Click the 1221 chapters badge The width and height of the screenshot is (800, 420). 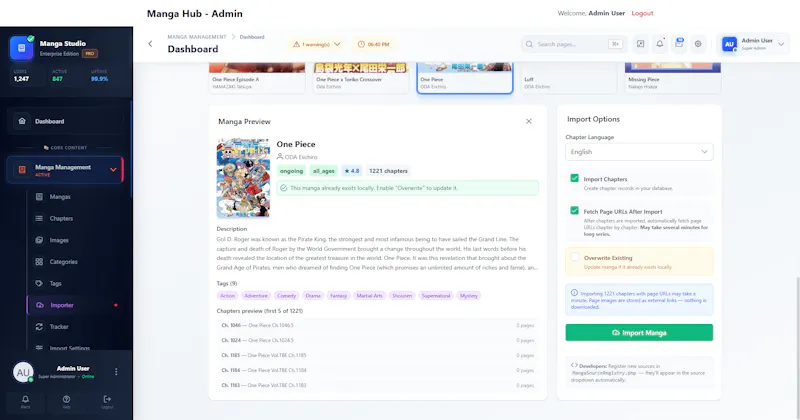click(388, 171)
